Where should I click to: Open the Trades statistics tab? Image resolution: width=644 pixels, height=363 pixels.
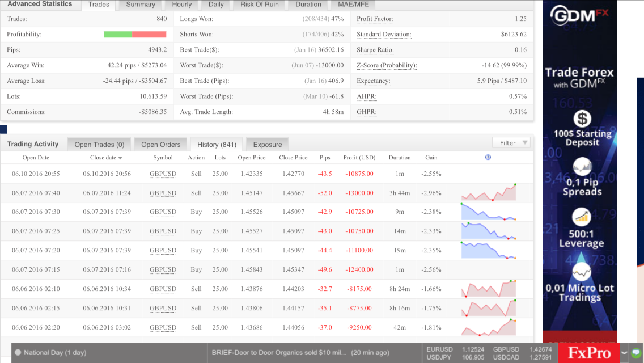[99, 5]
